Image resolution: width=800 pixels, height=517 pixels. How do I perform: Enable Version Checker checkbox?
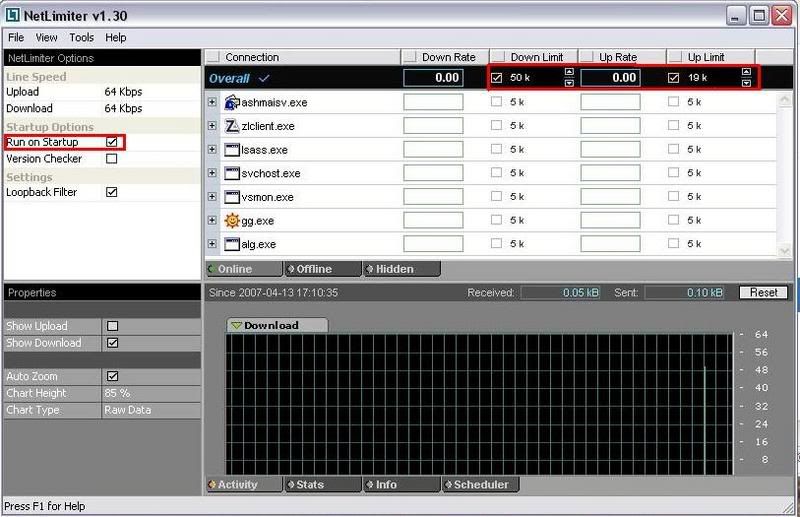pyautogui.click(x=112, y=159)
